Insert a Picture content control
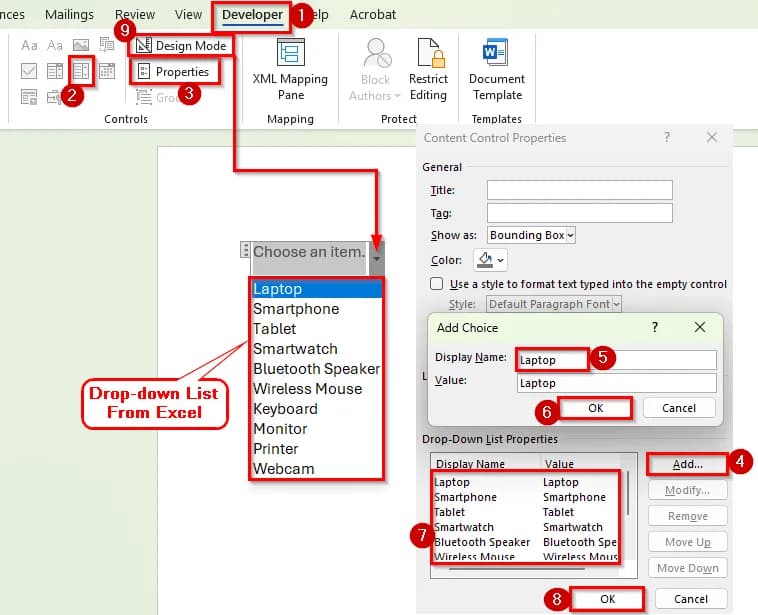The height and width of the screenshot is (615, 758). (x=81, y=45)
